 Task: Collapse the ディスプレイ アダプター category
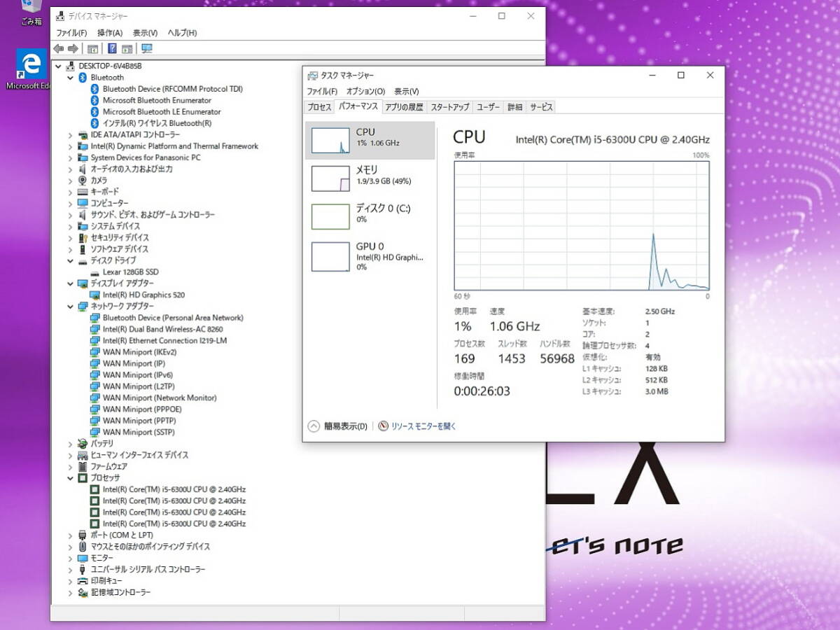click(70, 283)
